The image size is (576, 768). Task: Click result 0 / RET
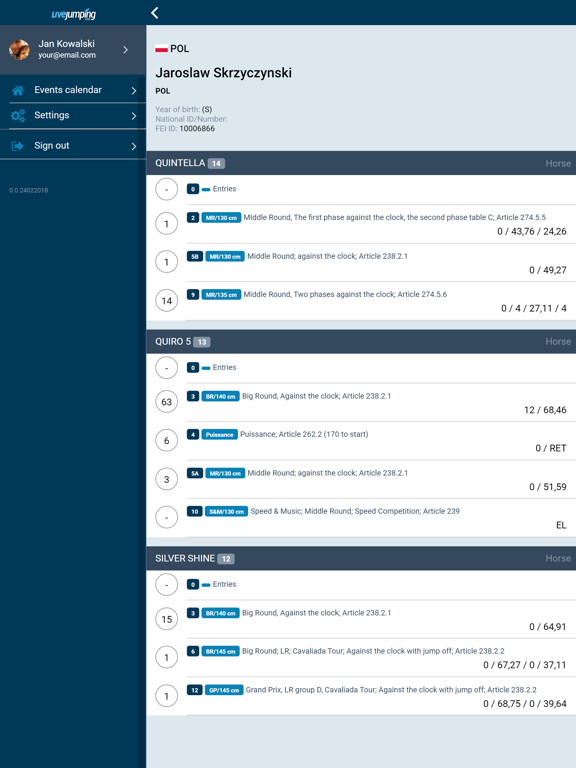coord(551,448)
